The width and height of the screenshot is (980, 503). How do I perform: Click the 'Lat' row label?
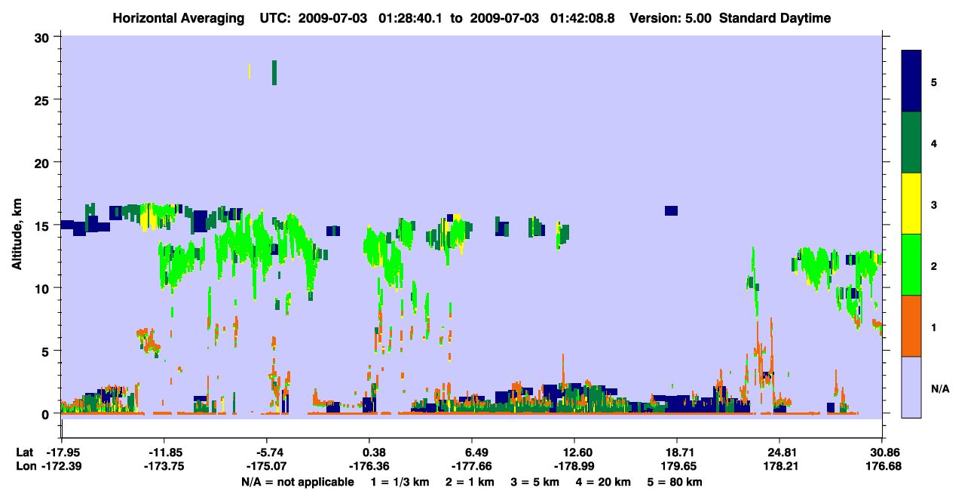25,452
